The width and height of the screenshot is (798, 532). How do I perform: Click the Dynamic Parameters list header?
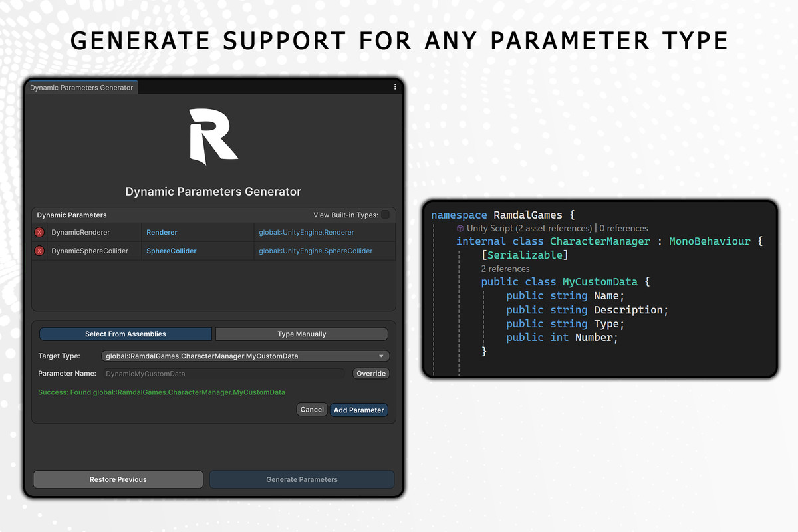coord(72,215)
